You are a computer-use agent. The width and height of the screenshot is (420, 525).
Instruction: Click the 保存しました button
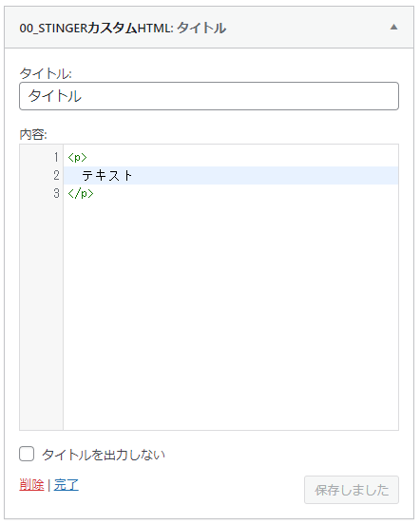(352, 490)
